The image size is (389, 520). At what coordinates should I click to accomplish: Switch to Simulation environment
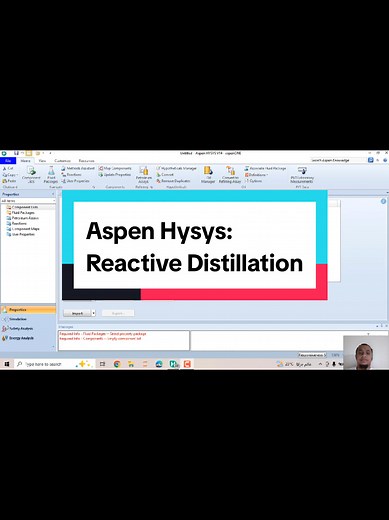28,319
